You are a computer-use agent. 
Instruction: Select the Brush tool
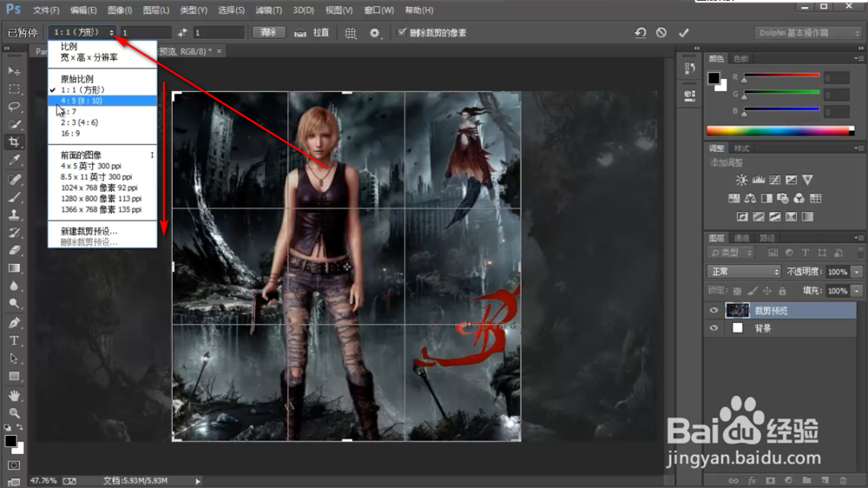coord(14,196)
